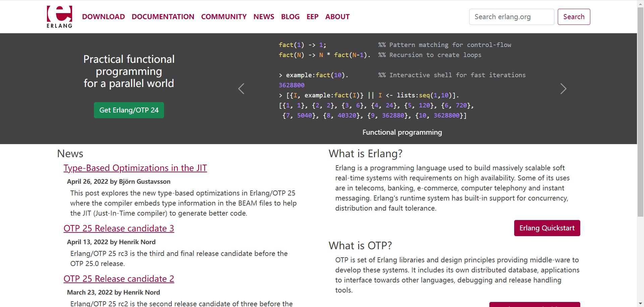644x307 pixels.
Task: Click the Erlang logo icon
Action: [x=59, y=17]
